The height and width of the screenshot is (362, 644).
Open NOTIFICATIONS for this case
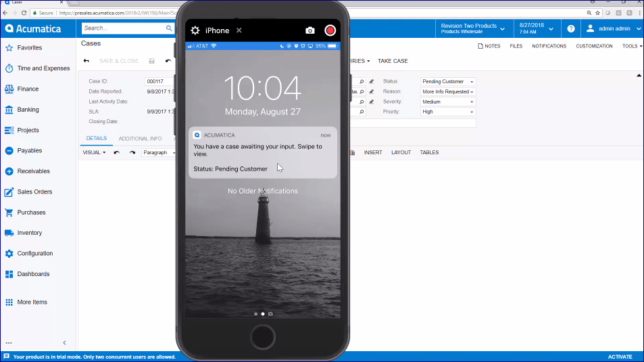[549, 46]
